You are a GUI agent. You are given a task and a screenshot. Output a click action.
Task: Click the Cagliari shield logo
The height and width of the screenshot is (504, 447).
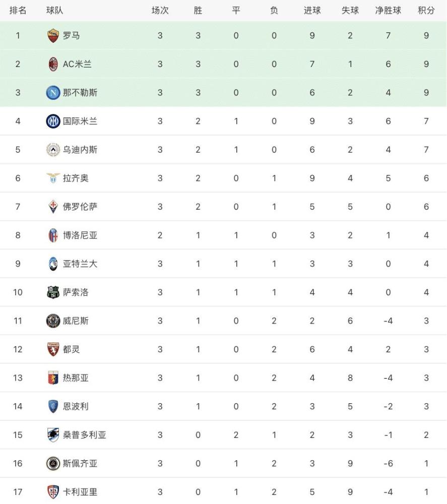[53, 492]
